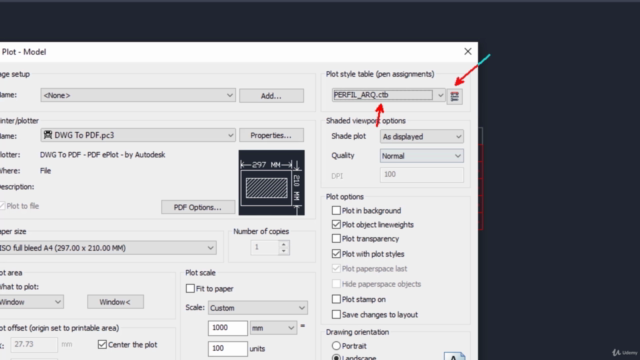Open the Shade plot As displayed dropdown
Image resolution: width=640 pixels, height=360 pixels.
tap(422, 136)
